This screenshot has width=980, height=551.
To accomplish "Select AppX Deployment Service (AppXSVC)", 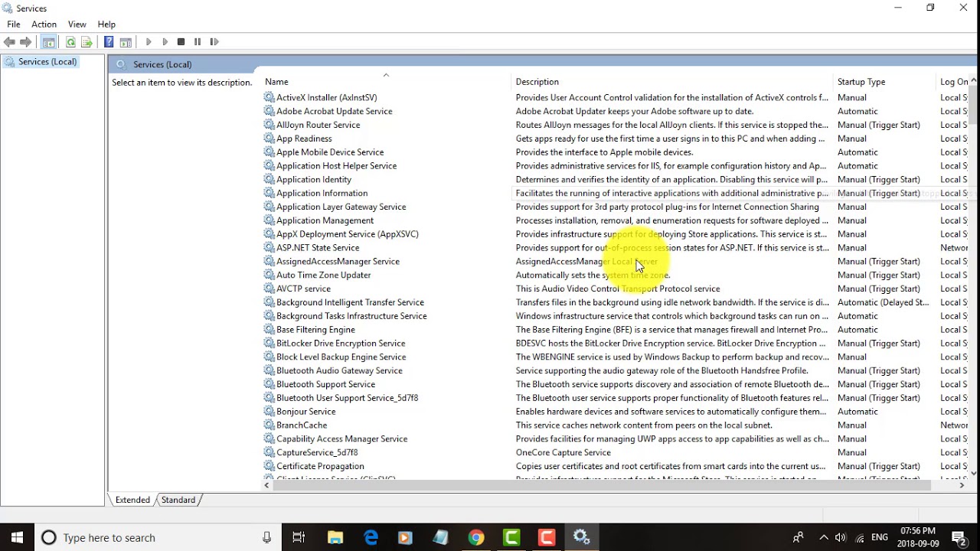I will coord(348,234).
